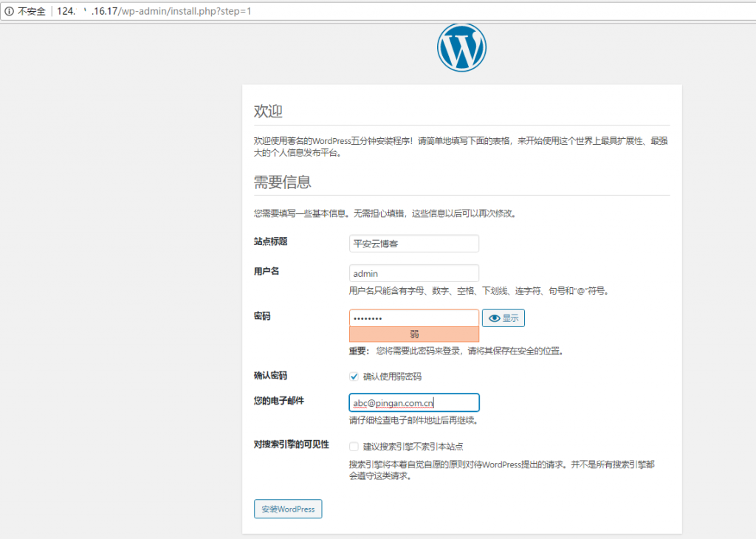The height and width of the screenshot is (539, 756).
Task: Click the 密码 label
Action: pos(262,316)
